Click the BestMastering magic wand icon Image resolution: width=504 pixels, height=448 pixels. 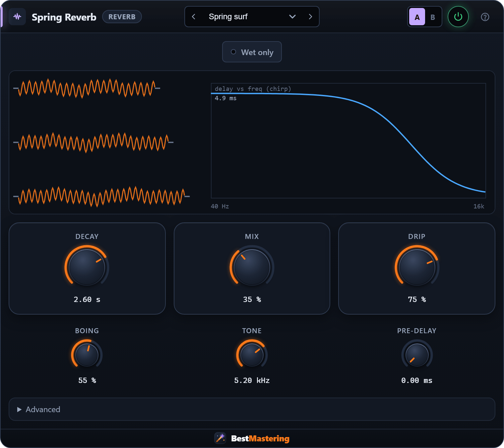pos(220,438)
